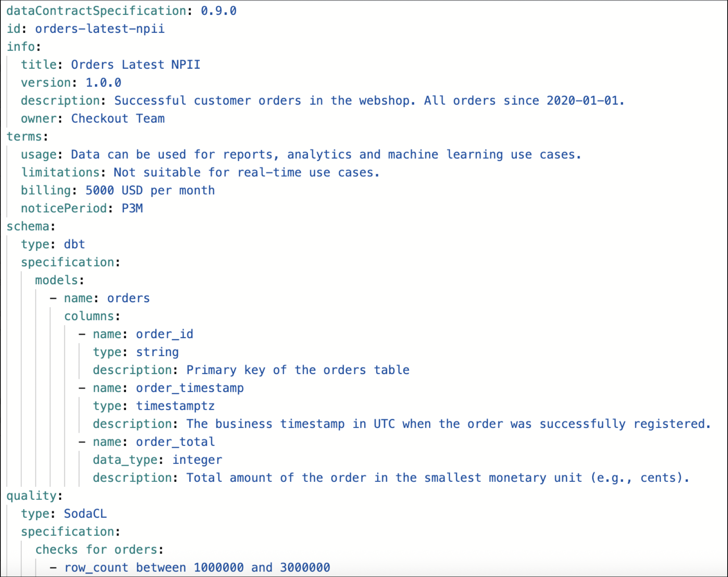Viewport: 728px width, 577px height.
Task: Click the title value Orders Latest NPII
Action: [x=135, y=65]
